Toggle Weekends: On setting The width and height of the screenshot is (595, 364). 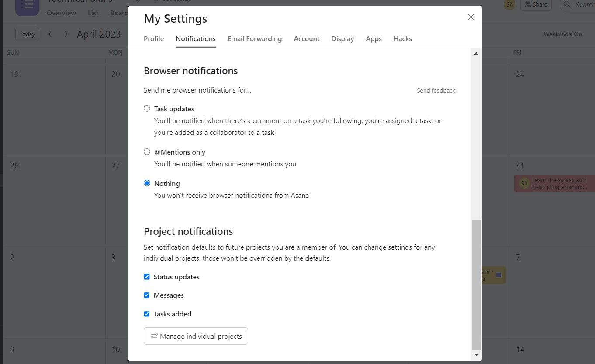(x=563, y=34)
